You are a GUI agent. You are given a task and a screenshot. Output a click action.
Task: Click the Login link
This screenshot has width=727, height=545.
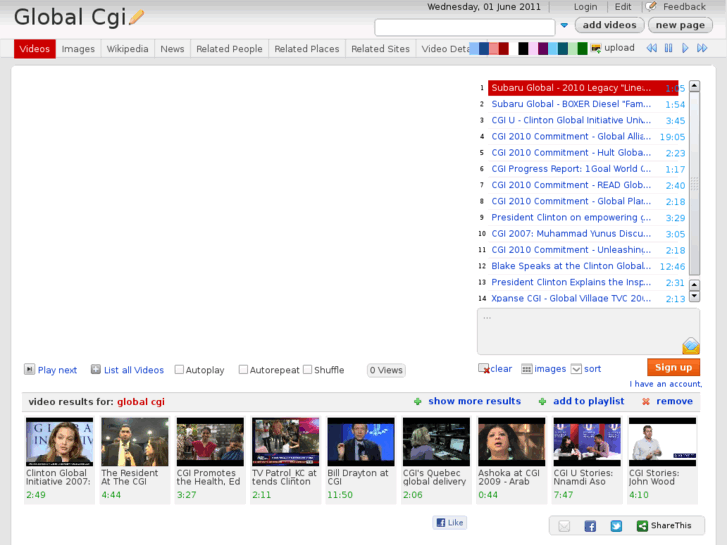click(585, 7)
